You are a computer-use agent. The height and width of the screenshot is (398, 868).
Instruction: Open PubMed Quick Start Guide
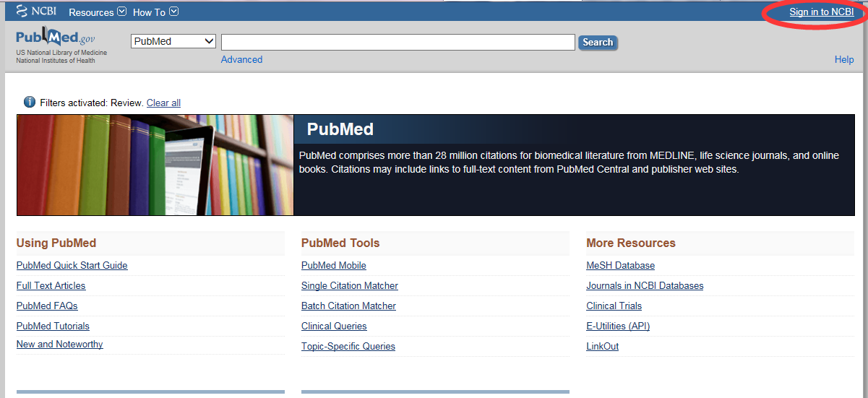pyautogui.click(x=72, y=266)
